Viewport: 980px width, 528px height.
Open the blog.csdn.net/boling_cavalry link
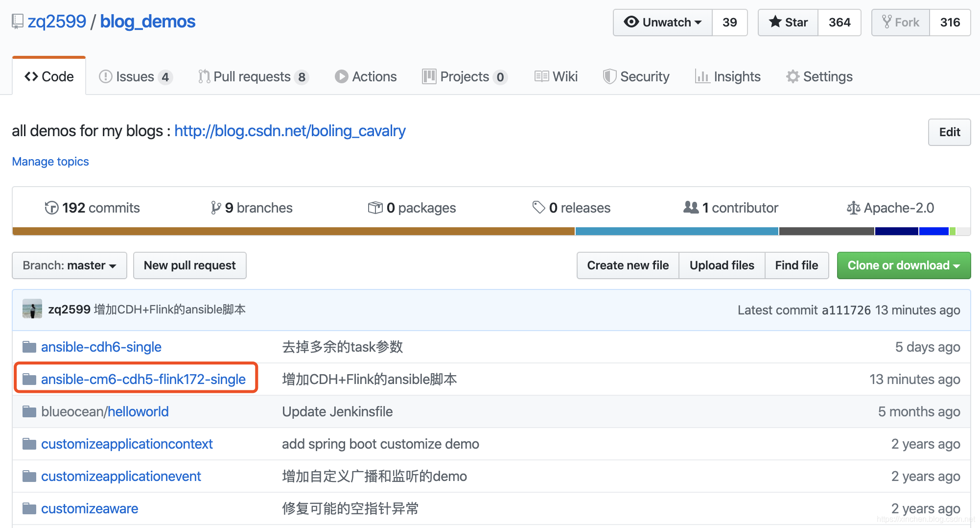pos(290,131)
